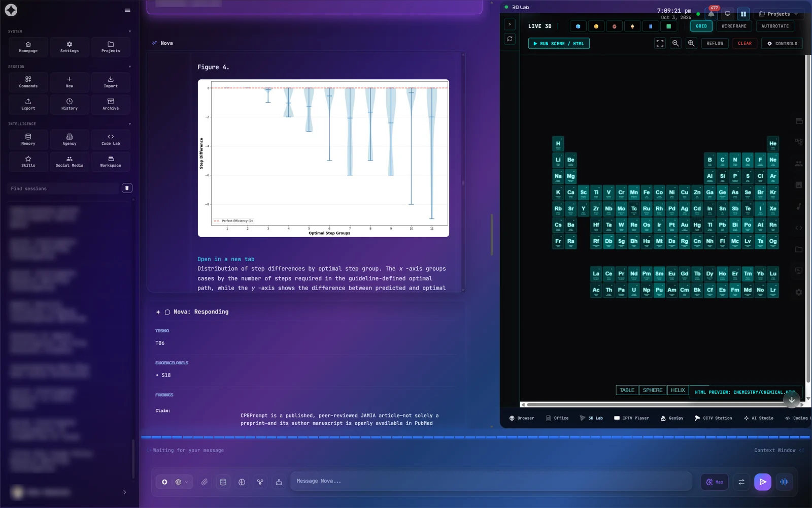Viewport: 812px width, 508px height.
Task: Start a New session
Action: (70, 82)
